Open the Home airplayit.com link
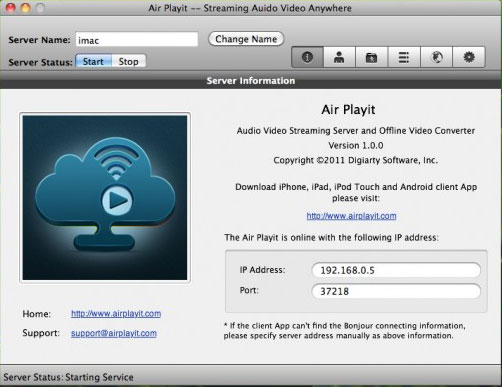The width and height of the screenshot is (502, 387). 116,314
